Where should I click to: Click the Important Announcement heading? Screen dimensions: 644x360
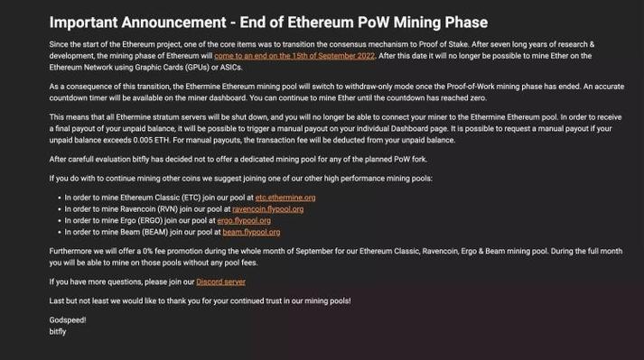pos(268,23)
